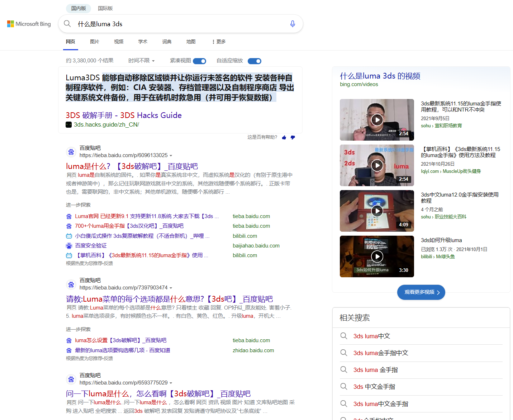Open the 地图 maps tab

[191, 42]
